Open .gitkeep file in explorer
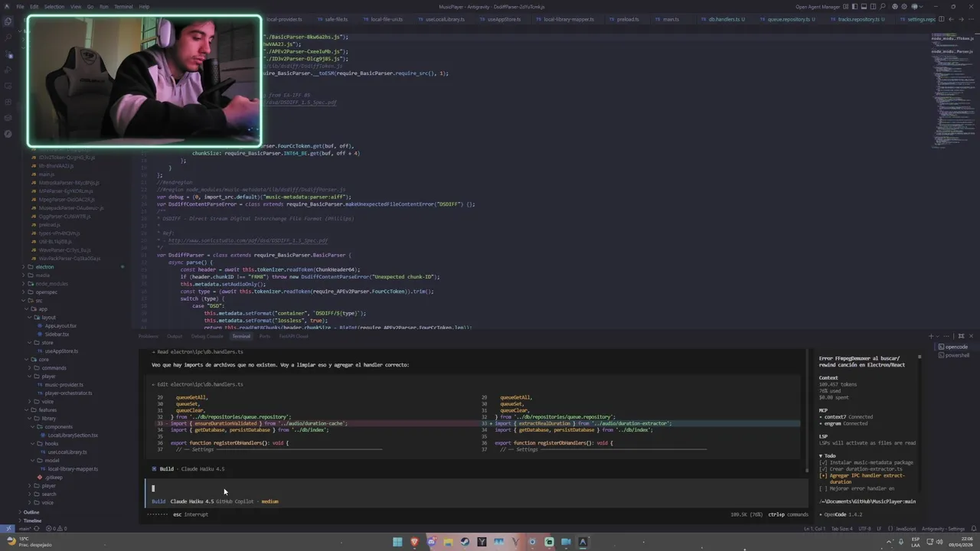980x551 pixels. pos(54,477)
